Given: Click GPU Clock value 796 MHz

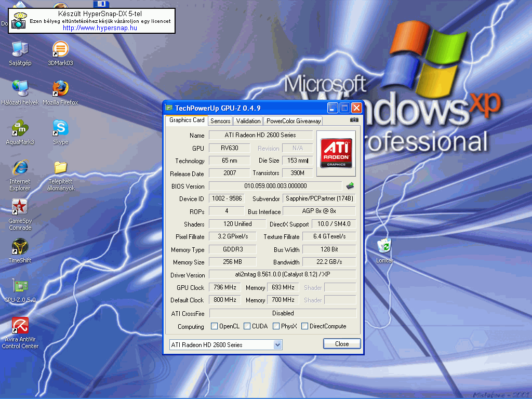Looking at the screenshot, I should click(x=225, y=287).
